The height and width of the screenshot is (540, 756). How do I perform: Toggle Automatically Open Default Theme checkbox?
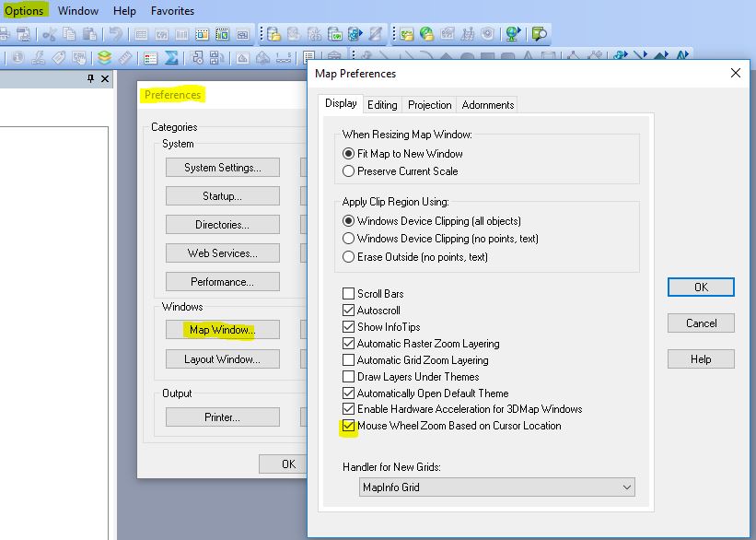pyautogui.click(x=348, y=393)
